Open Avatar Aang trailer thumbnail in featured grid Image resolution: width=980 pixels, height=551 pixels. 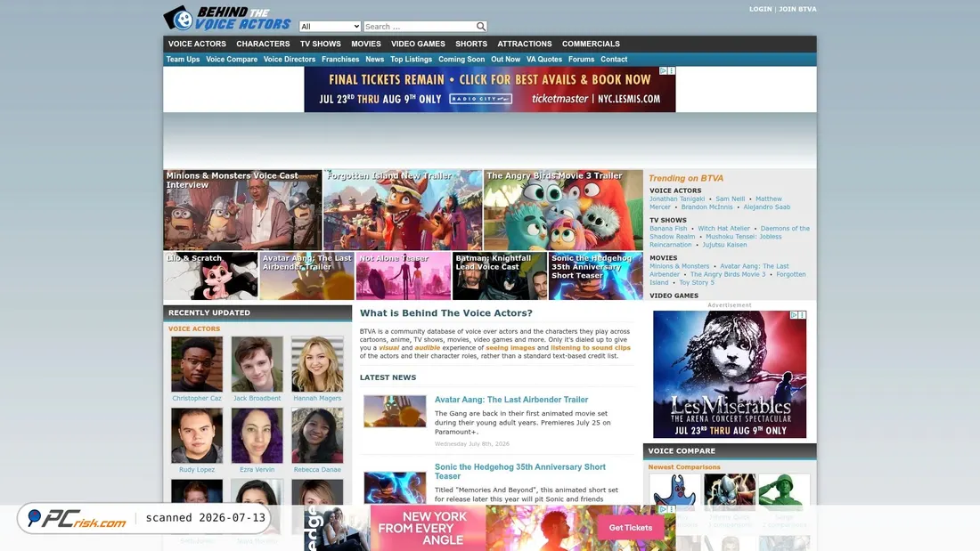306,276
